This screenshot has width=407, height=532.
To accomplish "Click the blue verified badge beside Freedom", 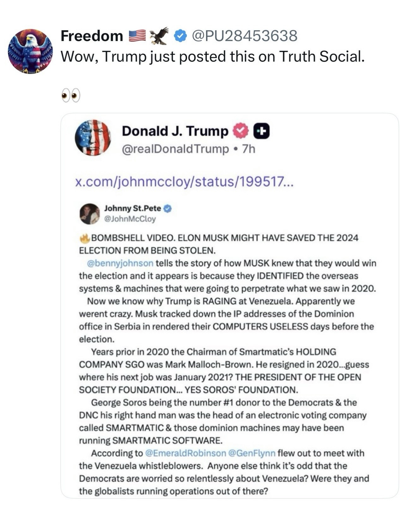I will 180,36.
